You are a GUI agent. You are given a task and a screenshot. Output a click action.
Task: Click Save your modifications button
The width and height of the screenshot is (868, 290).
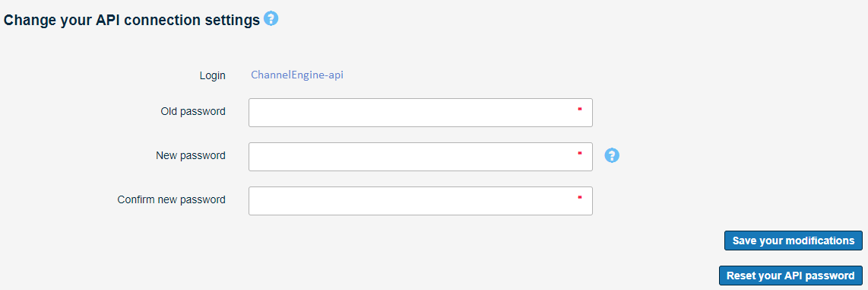coord(794,241)
